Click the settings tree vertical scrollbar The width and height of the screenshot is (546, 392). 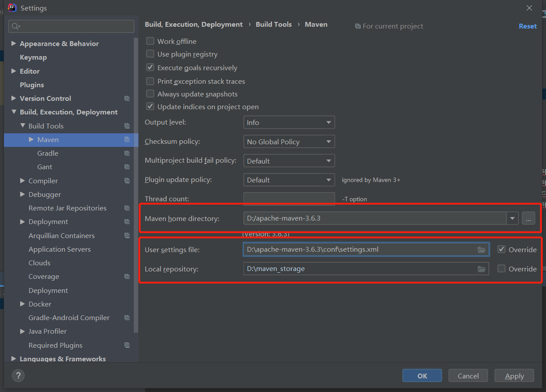(136, 184)
